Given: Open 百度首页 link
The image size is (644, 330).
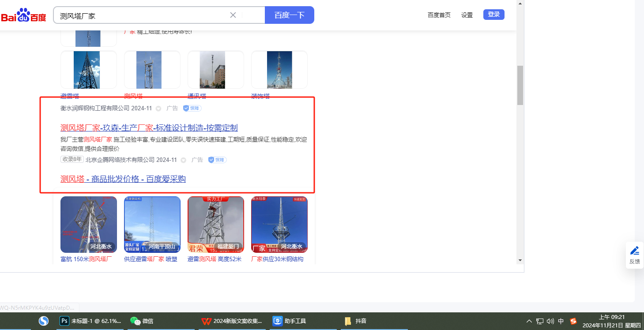Looking at the screenshot, I should tap(439, 15).
